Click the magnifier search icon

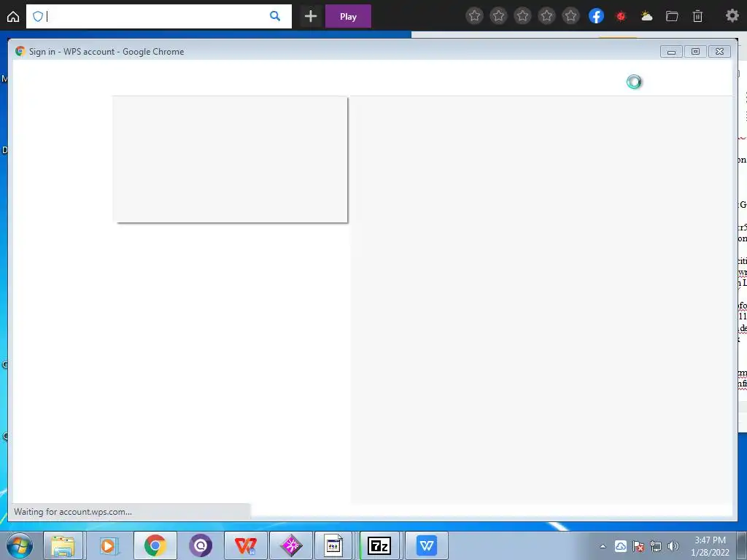pos(275,16)
